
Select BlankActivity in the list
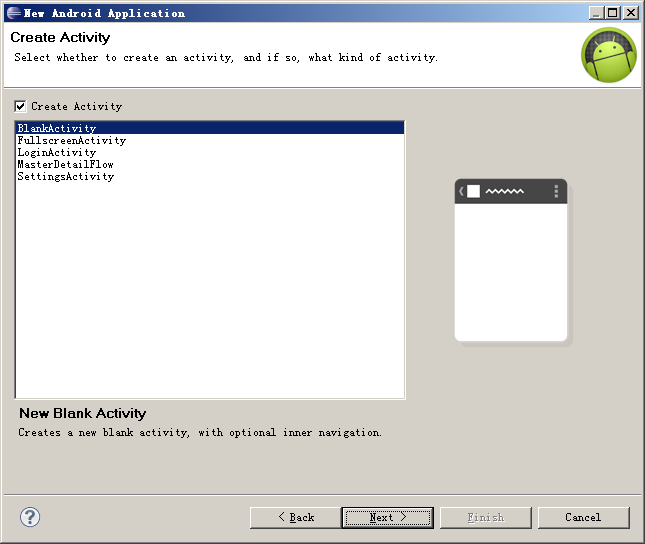pyautogui.click(x=210, y=128)
